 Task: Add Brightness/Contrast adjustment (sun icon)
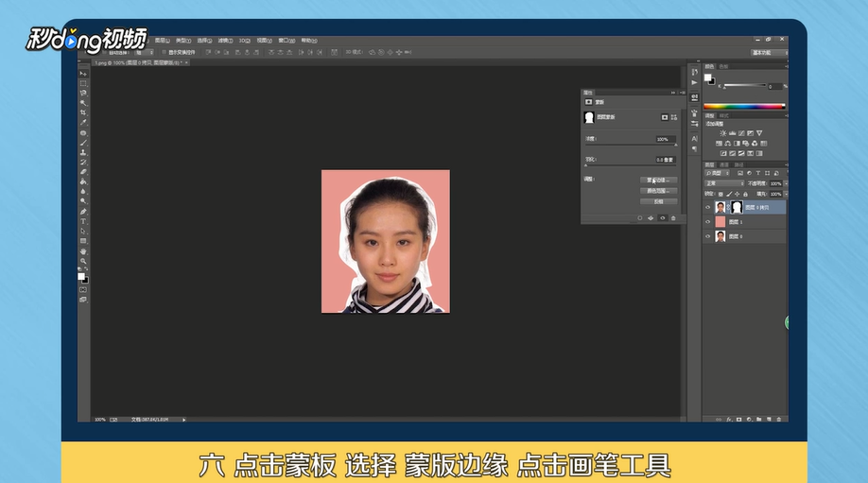coord(723,133)
